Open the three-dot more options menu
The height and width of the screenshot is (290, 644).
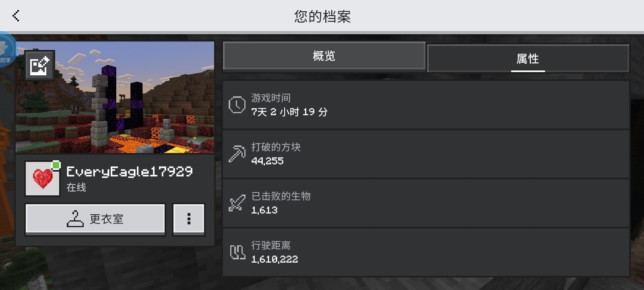click(x=189, y=219)
